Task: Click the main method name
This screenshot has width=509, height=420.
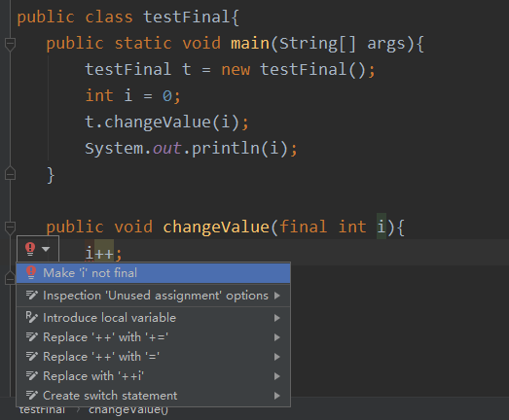Action: click(x=250, y=44)
